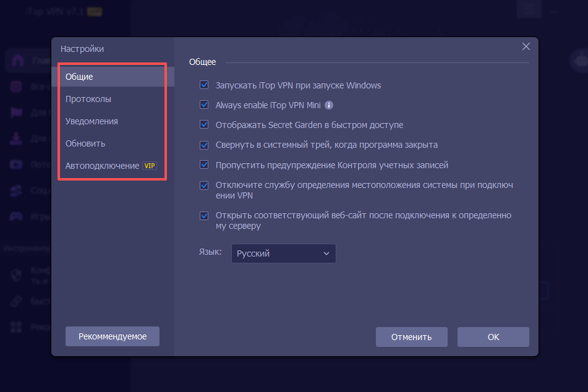This screenshot has width=588, height=392.
Task: Confirm settings with the OK button
Action: 493,337
